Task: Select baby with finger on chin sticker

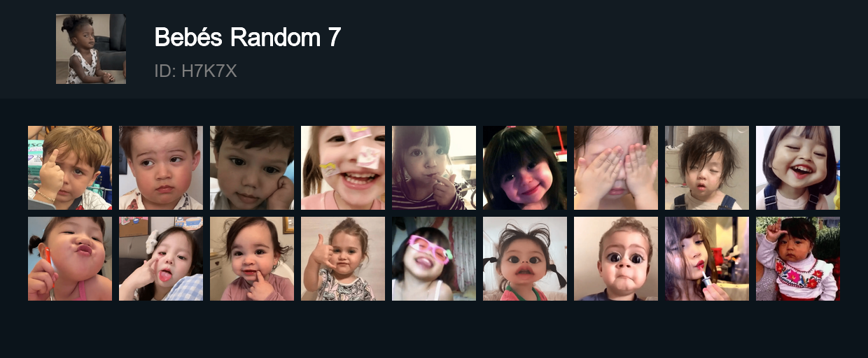Action: pos(252,259)
